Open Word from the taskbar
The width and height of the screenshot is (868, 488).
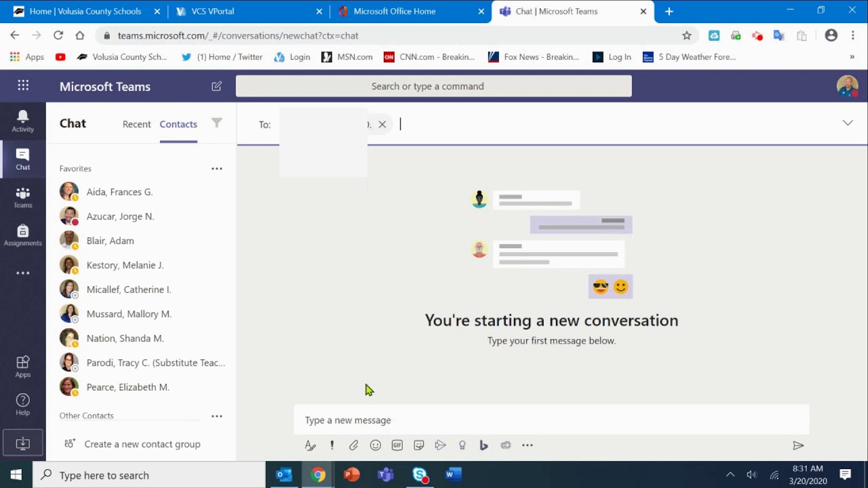click(x=453, y=475)
